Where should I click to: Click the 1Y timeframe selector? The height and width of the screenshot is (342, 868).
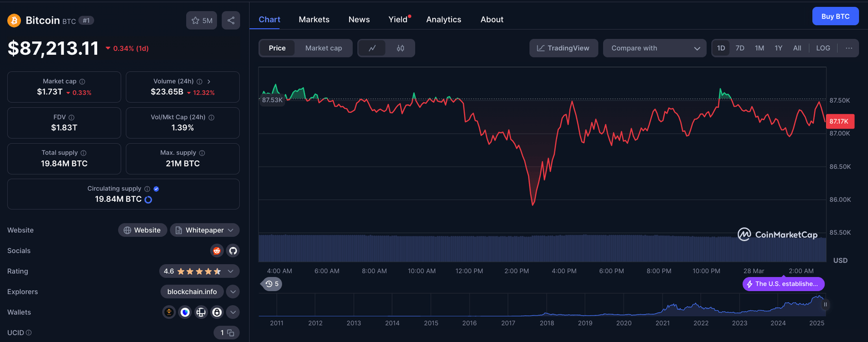pyautogui.click(x=778, y=48)
